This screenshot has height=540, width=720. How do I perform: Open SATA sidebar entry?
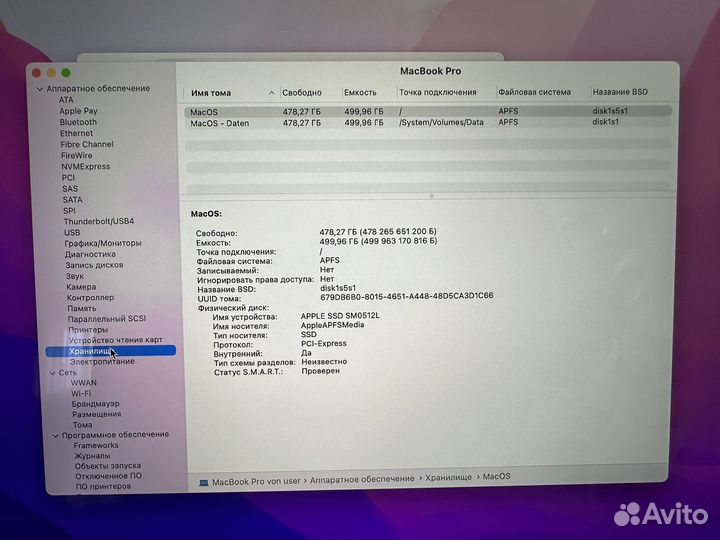pyautogui.click(x=73, y=200)
